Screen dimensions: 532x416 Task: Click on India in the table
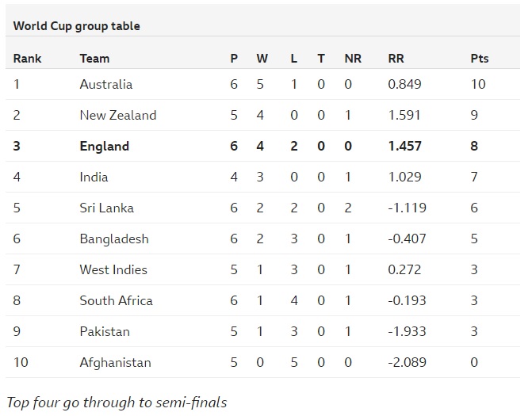pos(94,177)
